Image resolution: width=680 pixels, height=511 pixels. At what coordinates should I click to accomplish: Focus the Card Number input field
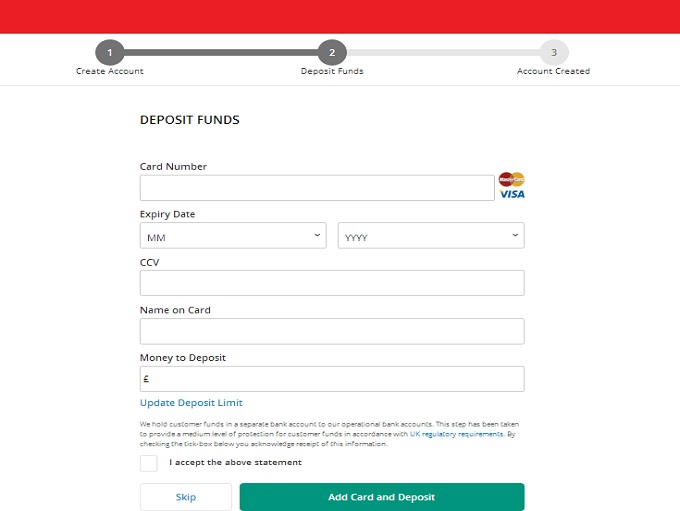(x=317, y=188)
